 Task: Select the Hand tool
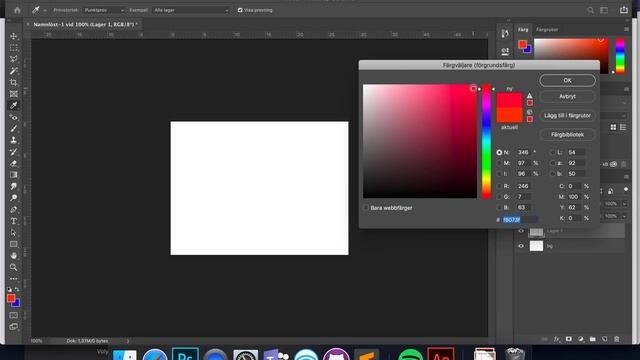(13, 256)
